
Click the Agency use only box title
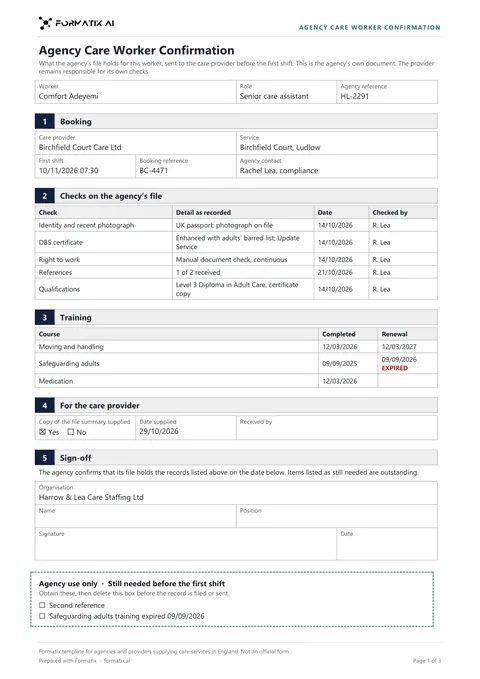pos(132,583)
